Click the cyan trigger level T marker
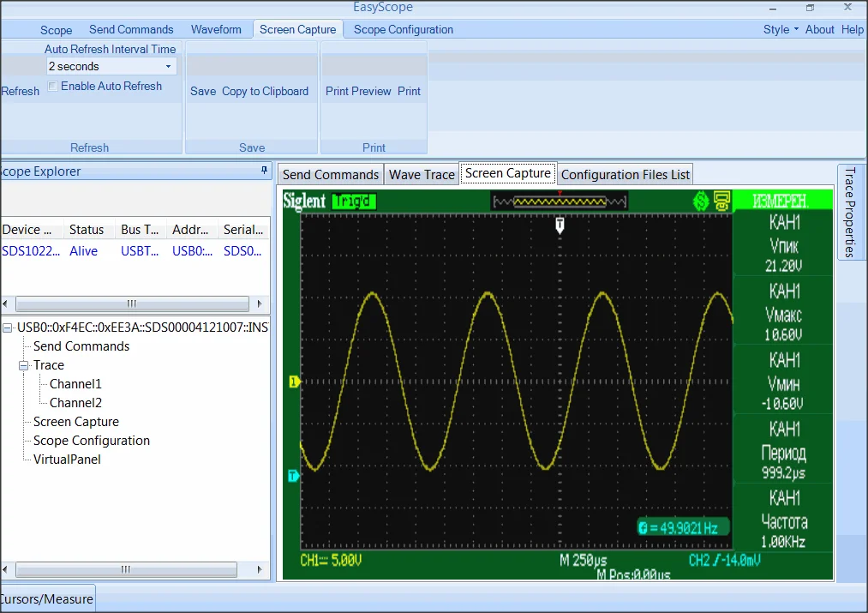Image resolution: width=868 pixels, height=613 pixels. click(x=293, y=476)
